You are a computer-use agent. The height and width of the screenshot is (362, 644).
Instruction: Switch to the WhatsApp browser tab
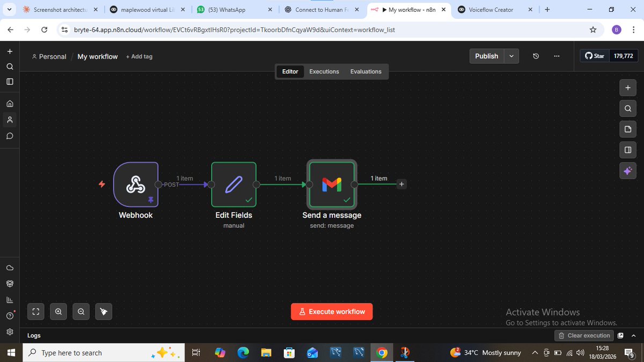pyautogui.click(x=233, y=10)
